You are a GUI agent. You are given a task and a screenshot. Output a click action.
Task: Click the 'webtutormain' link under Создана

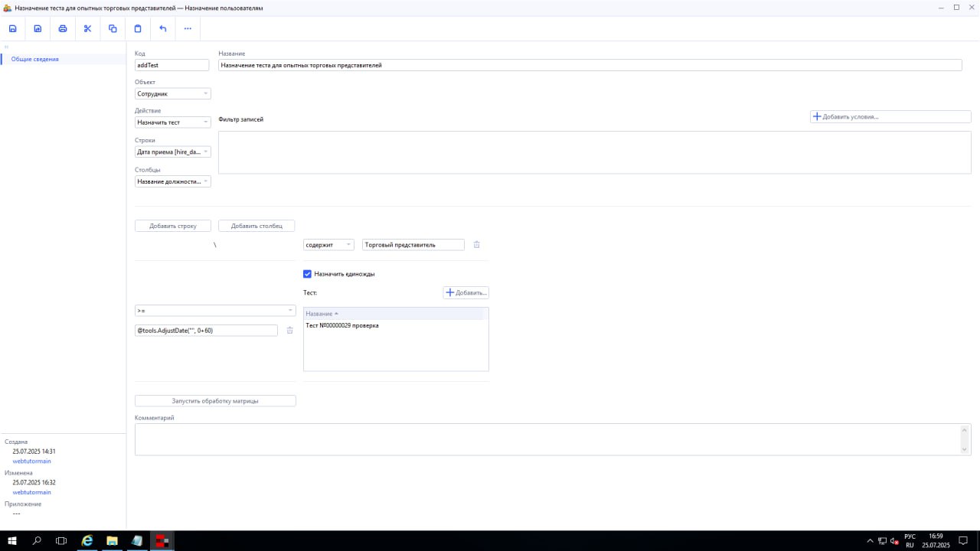click(32, 461)
